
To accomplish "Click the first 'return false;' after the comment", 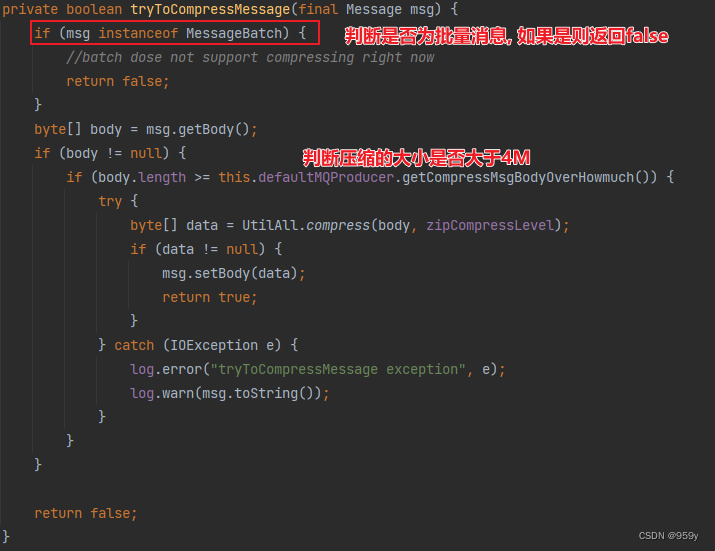I will pyautogui.click(x=118, y=81).
